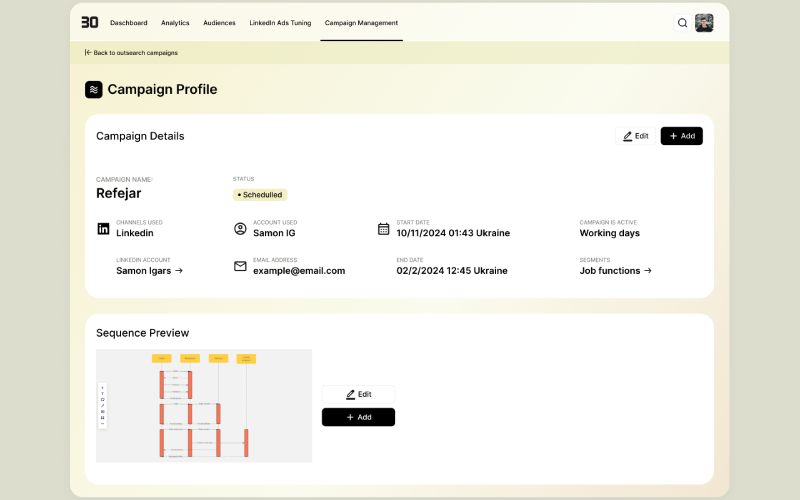This screenshot has height=500, width=800.
Task: Open the Job functions segments link
Action: (615, 271)
